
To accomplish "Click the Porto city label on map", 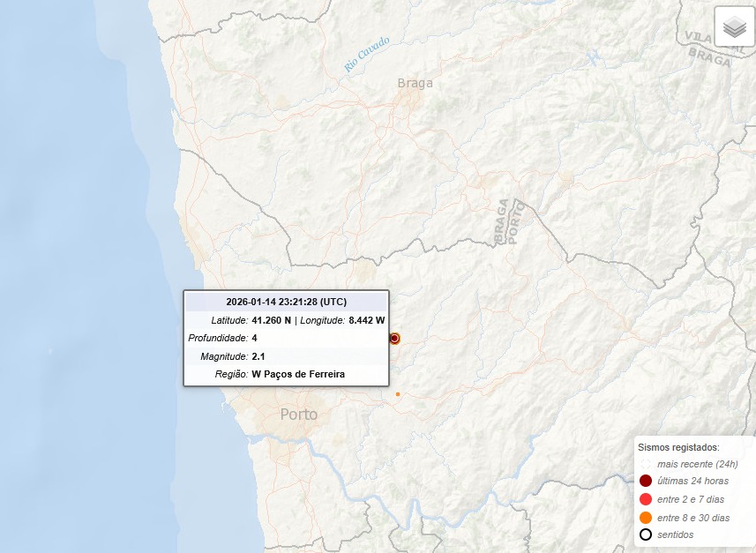I will tap(298, 415).
